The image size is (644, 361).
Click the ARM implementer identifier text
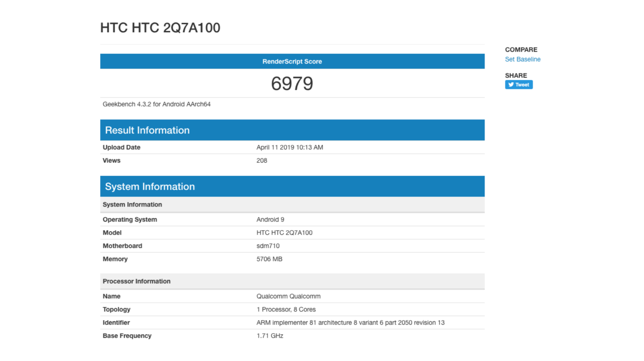pyautogui.click(x=350, y=323)
